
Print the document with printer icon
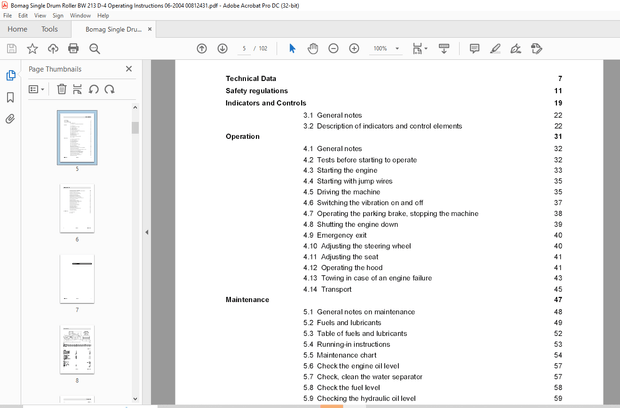pyautogui.click(x=74, y=49)
